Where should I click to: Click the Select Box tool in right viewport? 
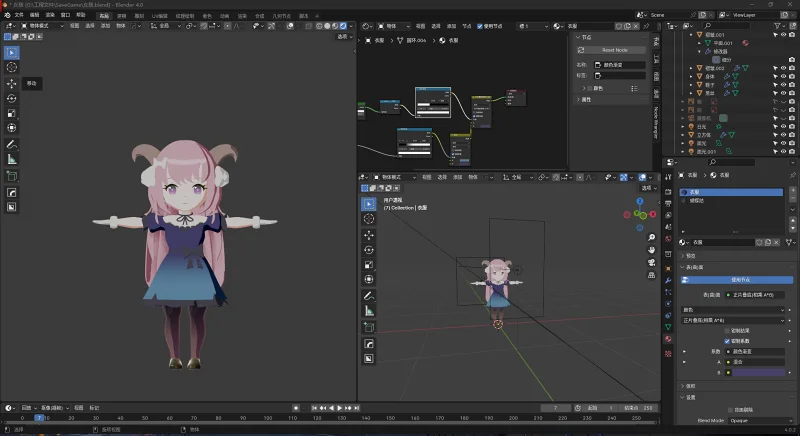click(368, 203)
